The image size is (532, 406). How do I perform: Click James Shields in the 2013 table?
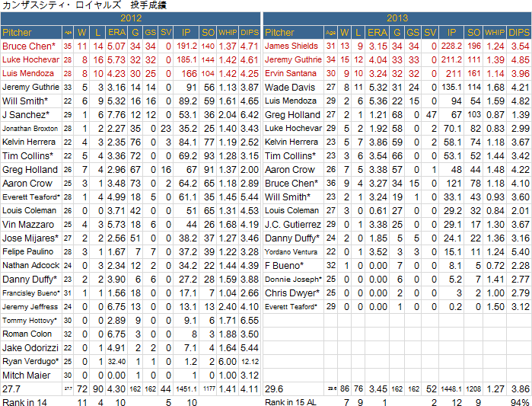point(291,46)
